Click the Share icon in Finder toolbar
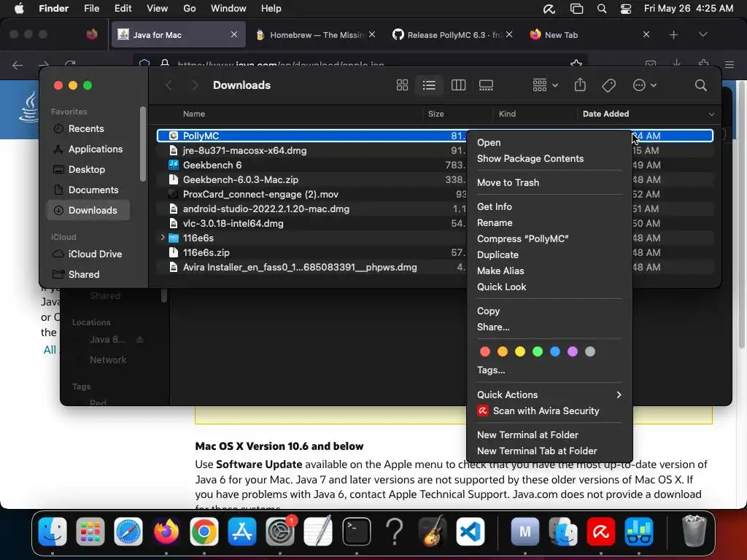 (580, 85)
